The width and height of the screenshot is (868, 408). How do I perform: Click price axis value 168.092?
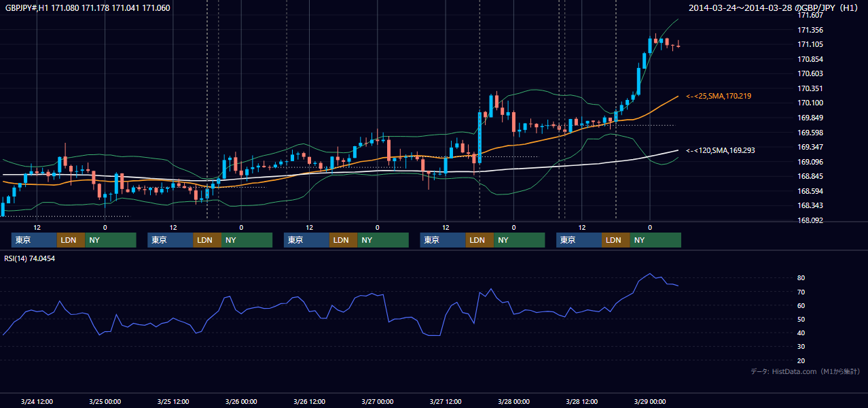pyautogui.click(x=810, y=220)
